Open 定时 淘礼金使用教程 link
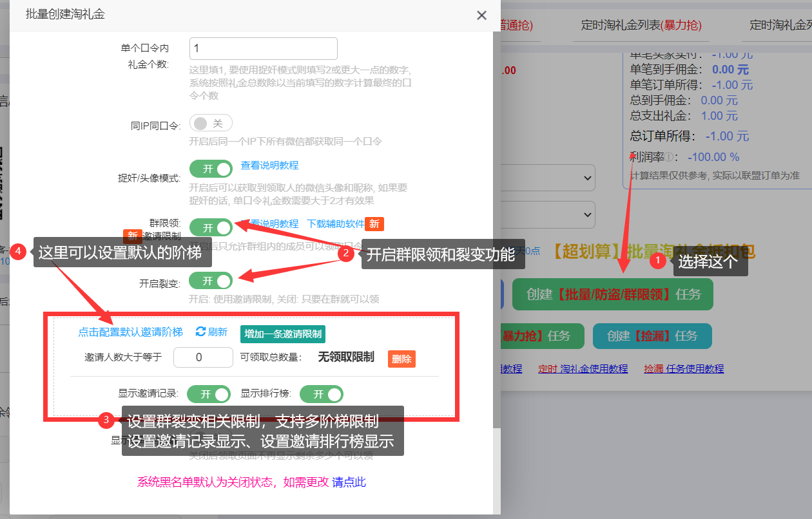812x519 pixels. pyautogui.click(x=583, y=368)
